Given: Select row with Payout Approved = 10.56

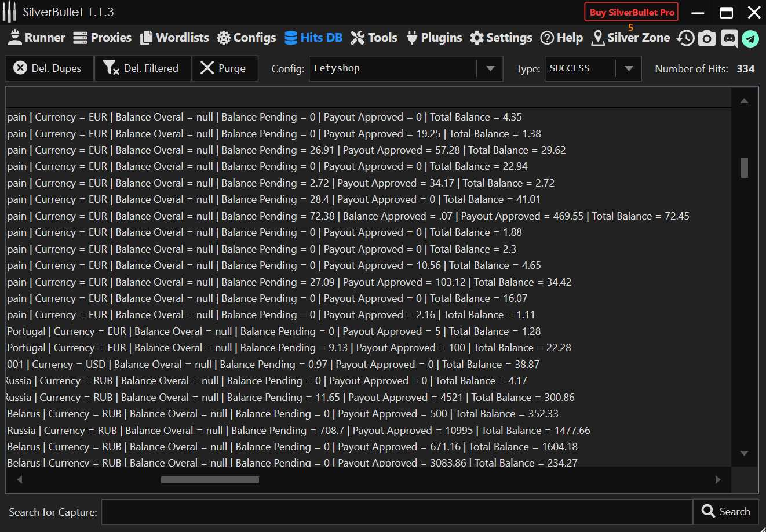Looking at the screenshot, I should click(369, 265).
